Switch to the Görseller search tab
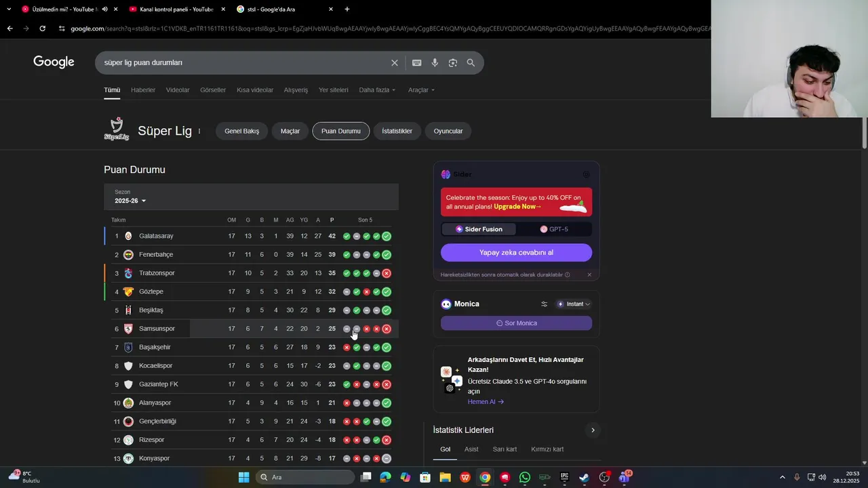The width and height of the screenshot is (868, 488). pos(213,90)
